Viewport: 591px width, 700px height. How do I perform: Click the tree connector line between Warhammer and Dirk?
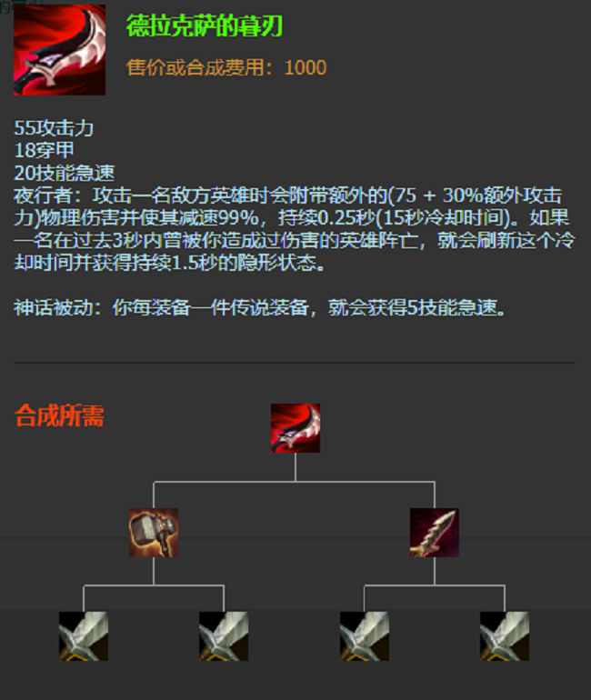295,482
